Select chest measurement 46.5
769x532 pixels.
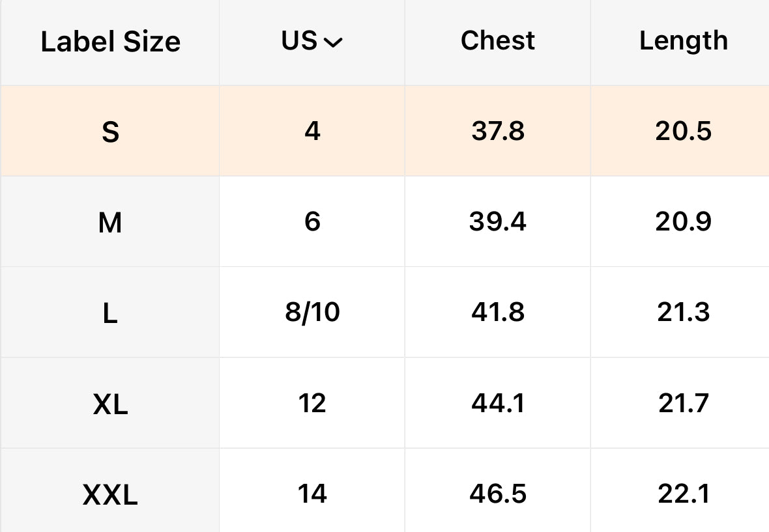[x=497, y=495]
